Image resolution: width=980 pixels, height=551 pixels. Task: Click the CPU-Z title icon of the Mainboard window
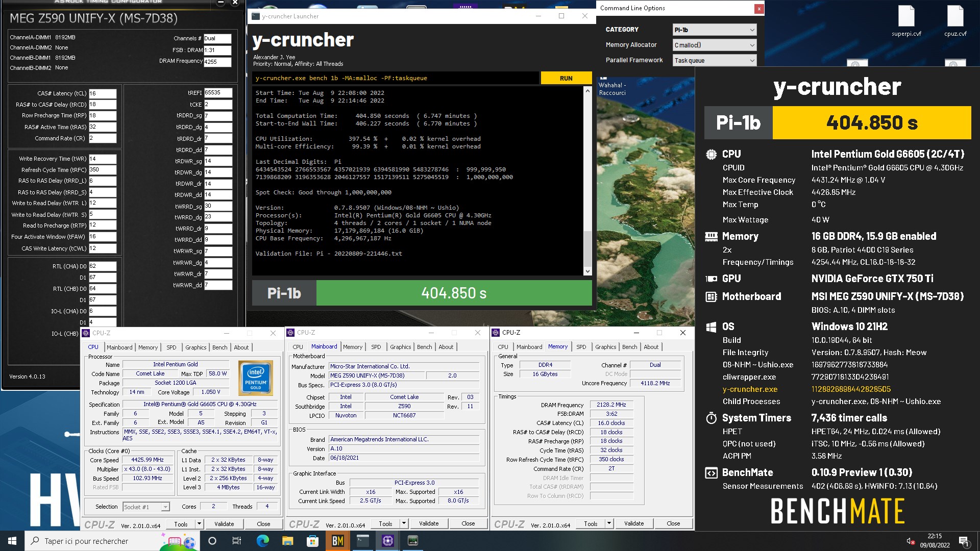[x=290, y=333]
